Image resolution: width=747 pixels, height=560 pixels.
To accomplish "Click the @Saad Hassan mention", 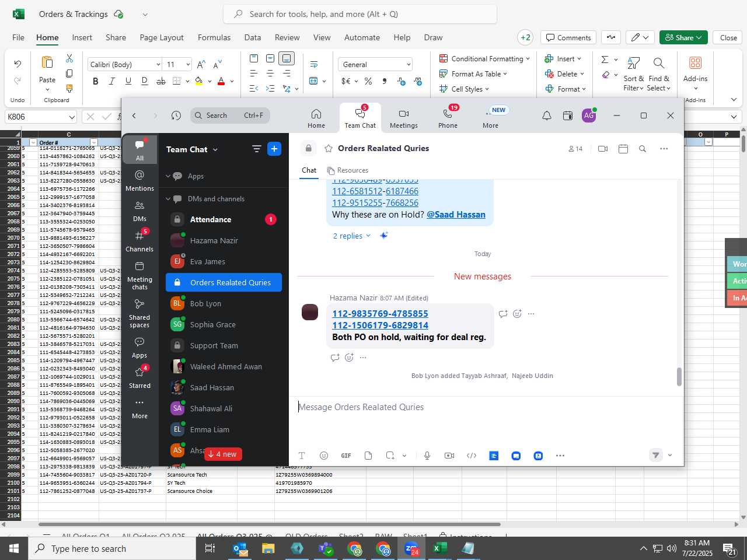I will pos(456,215).
